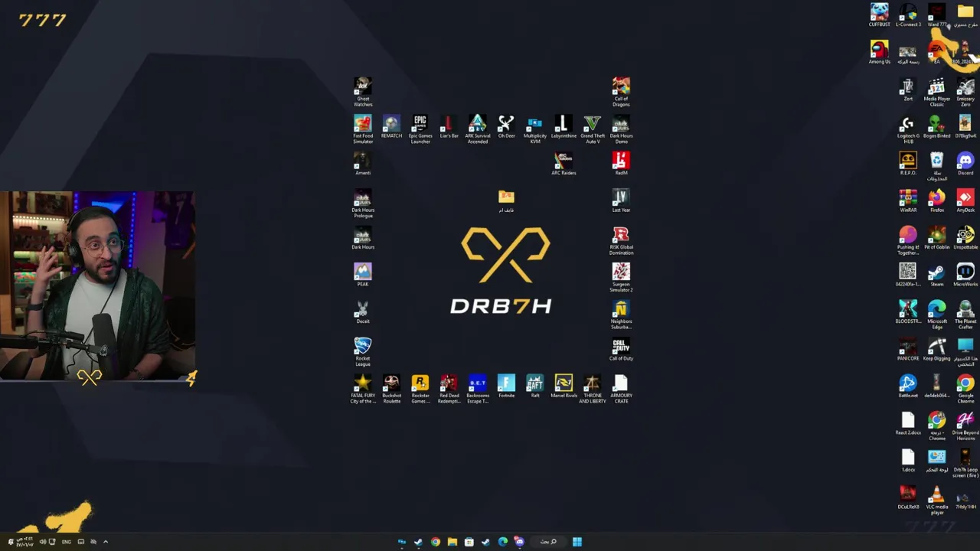Click the Deceit desktop icon
Screen dimensions: 980x551
coord(363,312)
